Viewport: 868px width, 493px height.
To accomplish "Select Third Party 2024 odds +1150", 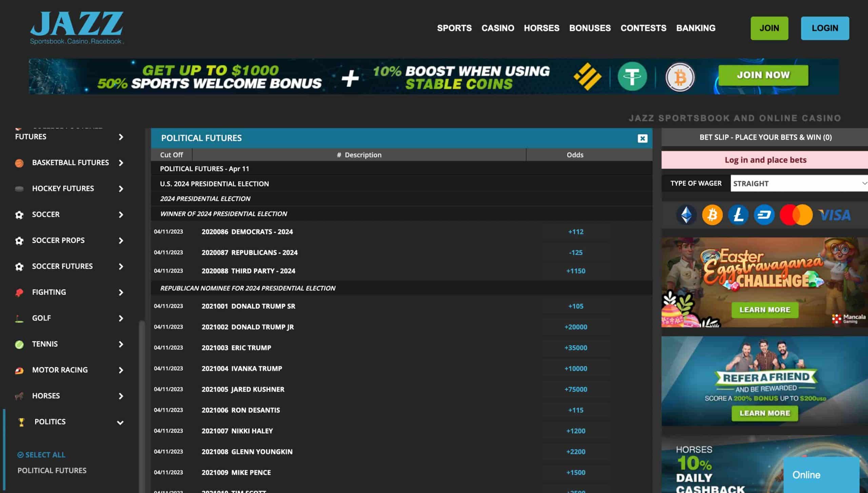I will (575, 271).
